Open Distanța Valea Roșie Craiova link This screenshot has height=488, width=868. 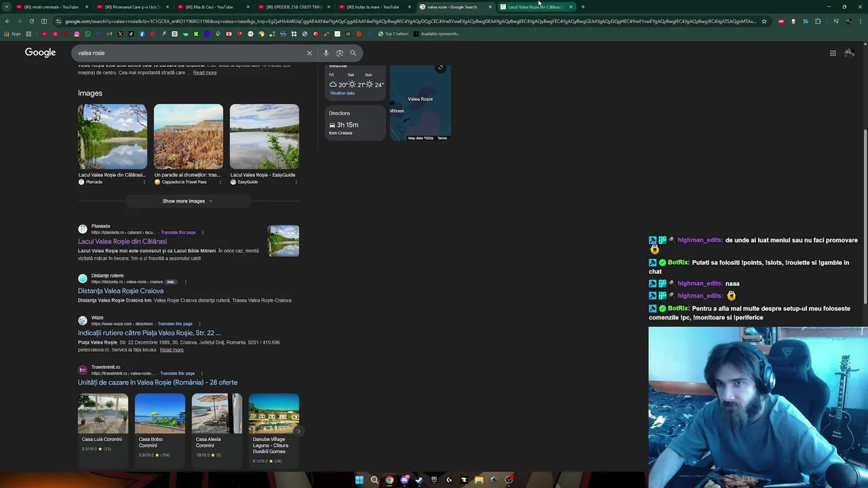[x=121, y=291]
